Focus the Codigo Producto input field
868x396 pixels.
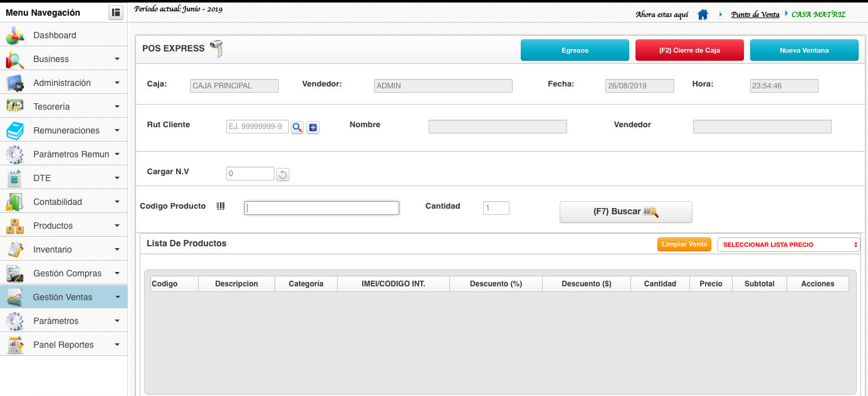tap(322, 208)
